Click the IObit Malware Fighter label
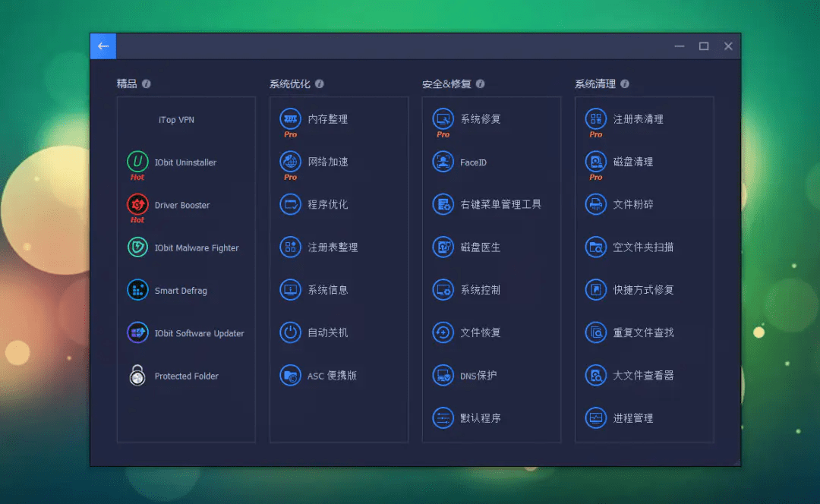820x504 pixels. tap(197, 247)
